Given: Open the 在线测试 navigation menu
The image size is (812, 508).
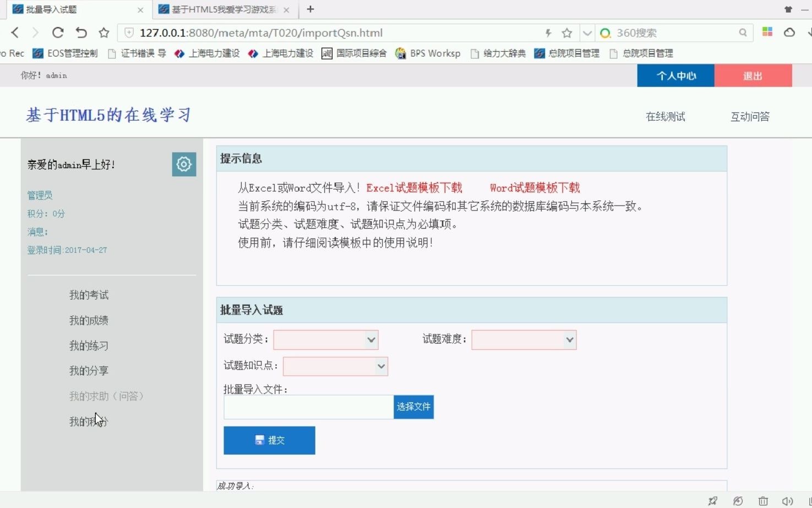Looking at the screenshot, I should pyautogui.click(x=664, y=116).
